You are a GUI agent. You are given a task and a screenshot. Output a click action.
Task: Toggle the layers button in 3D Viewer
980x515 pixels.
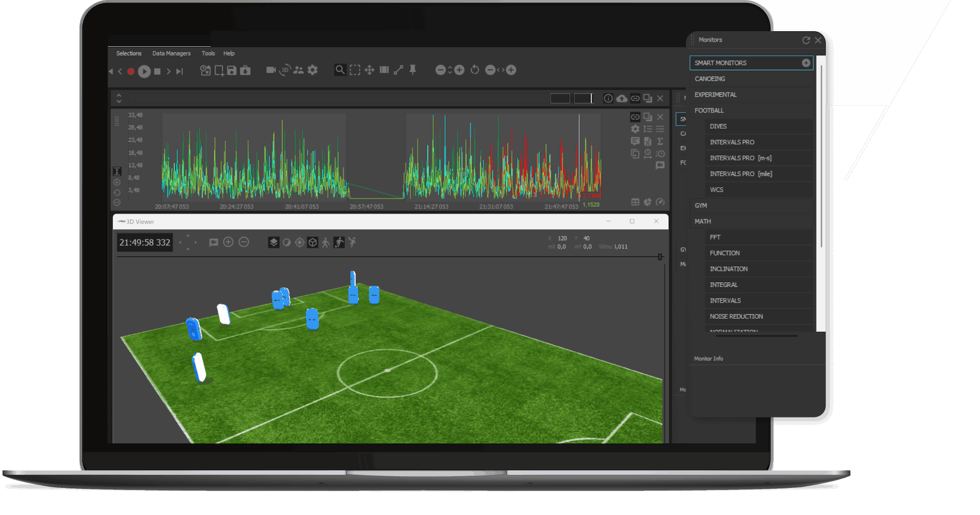point(274,242)
